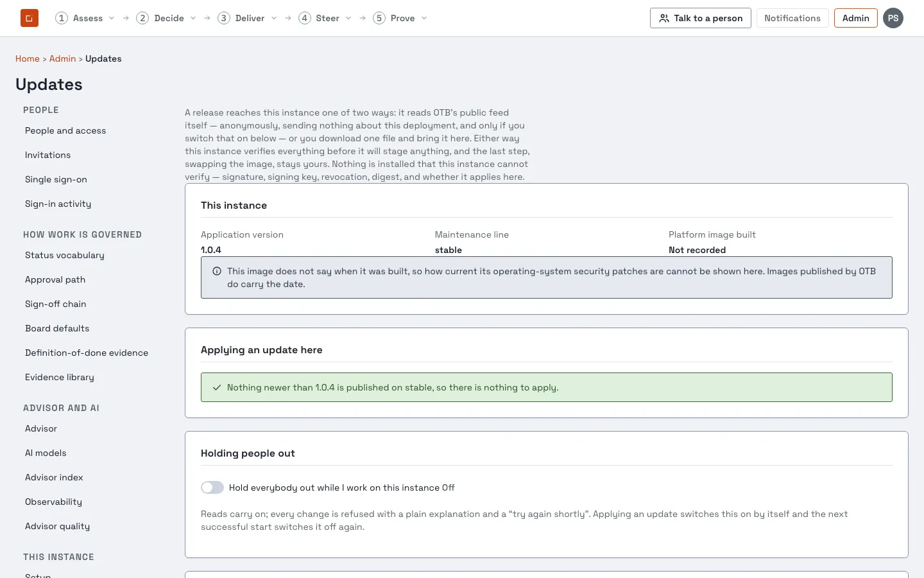Open the PS user avatar

[x=893, y=18]
